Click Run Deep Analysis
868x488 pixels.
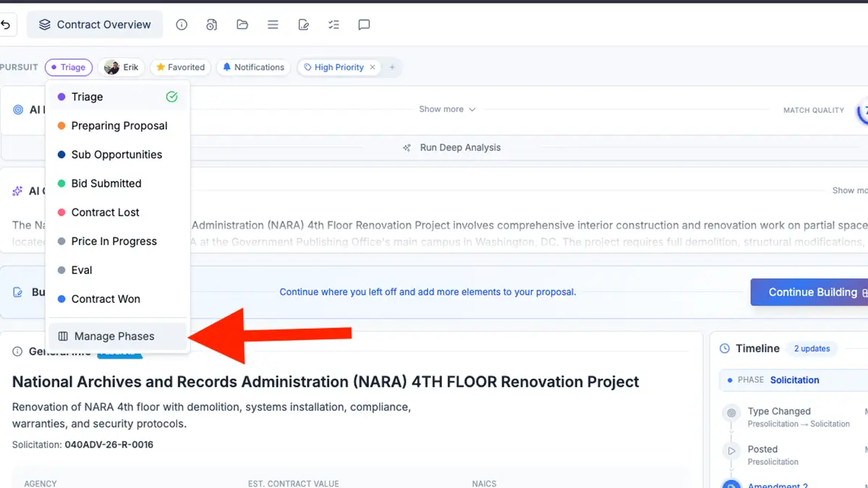[460, 147]
